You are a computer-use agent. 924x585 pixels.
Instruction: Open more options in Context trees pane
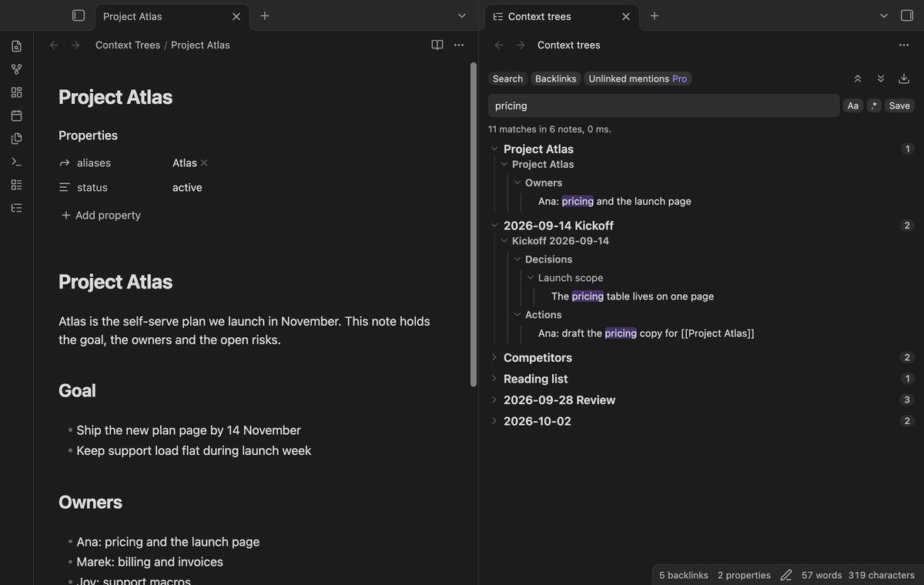904,45
